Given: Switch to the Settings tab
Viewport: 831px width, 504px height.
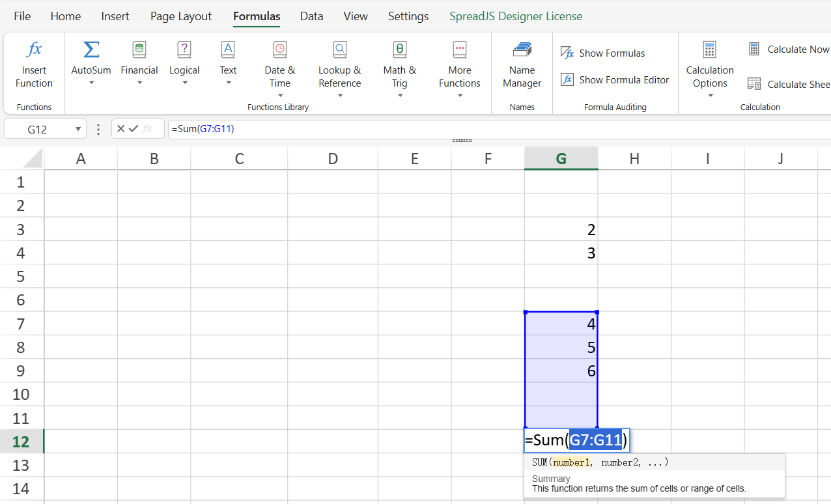Looking at the screenshot, I should point(408,16).
